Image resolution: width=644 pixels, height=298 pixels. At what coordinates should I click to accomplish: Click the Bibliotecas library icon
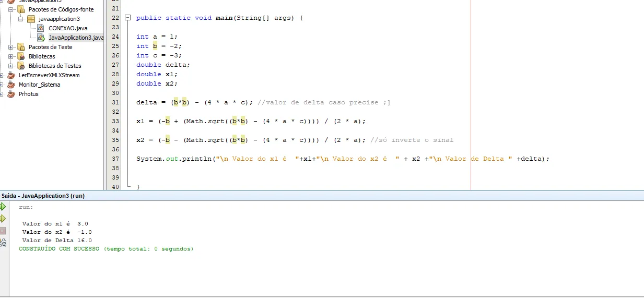pyautogui.click(x=21, y=56)
